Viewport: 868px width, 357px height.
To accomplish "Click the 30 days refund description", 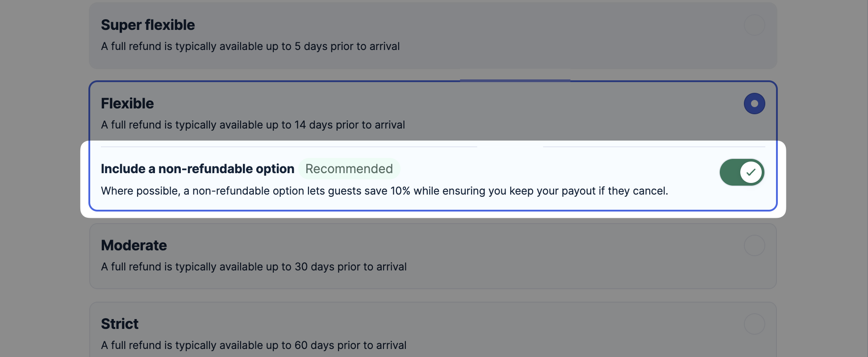I will pyautogui.click(x=254, y=267).
